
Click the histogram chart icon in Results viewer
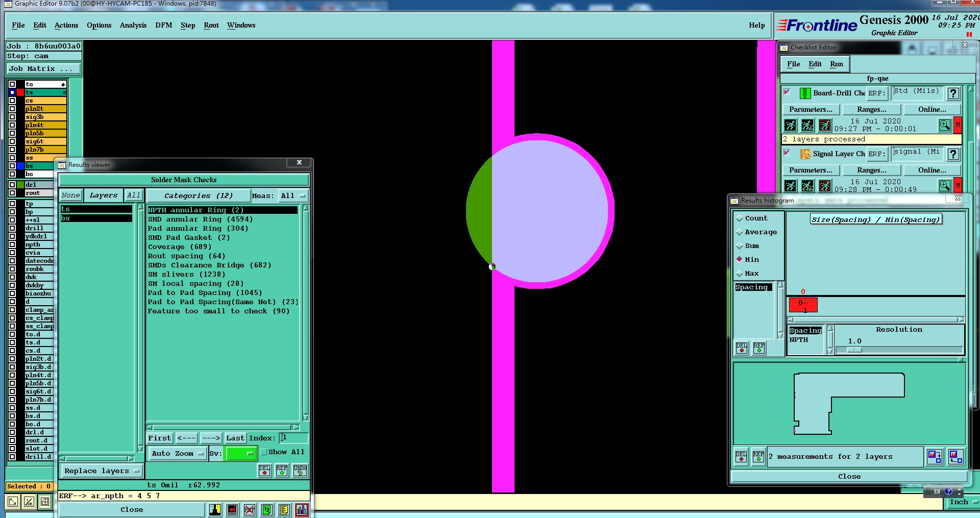coord(302,509)
